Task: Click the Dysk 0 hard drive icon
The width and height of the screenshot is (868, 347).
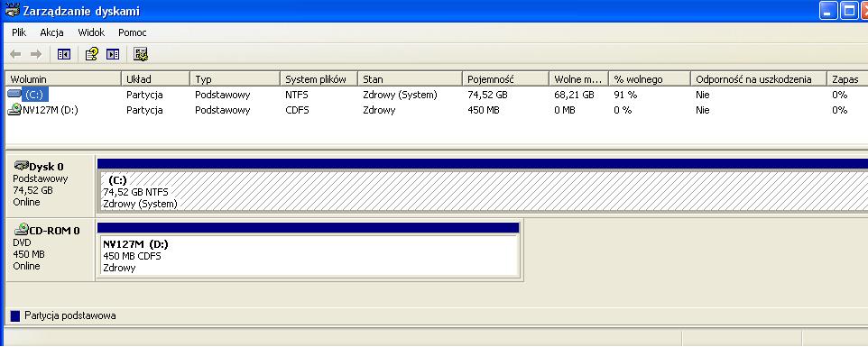Action: (21, 166)
